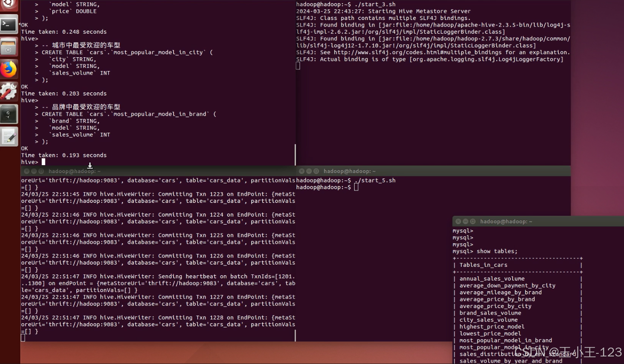Click the hive terminal scrollbar thumb
Image resolution: width=624 pixels, height=364 pixels.
click(295, 155)
